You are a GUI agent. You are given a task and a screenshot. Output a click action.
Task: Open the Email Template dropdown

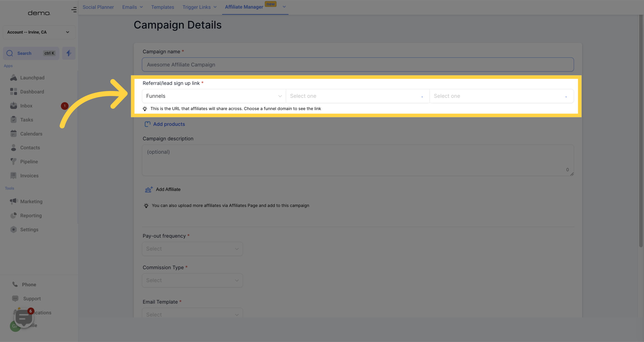pos(192,313)
